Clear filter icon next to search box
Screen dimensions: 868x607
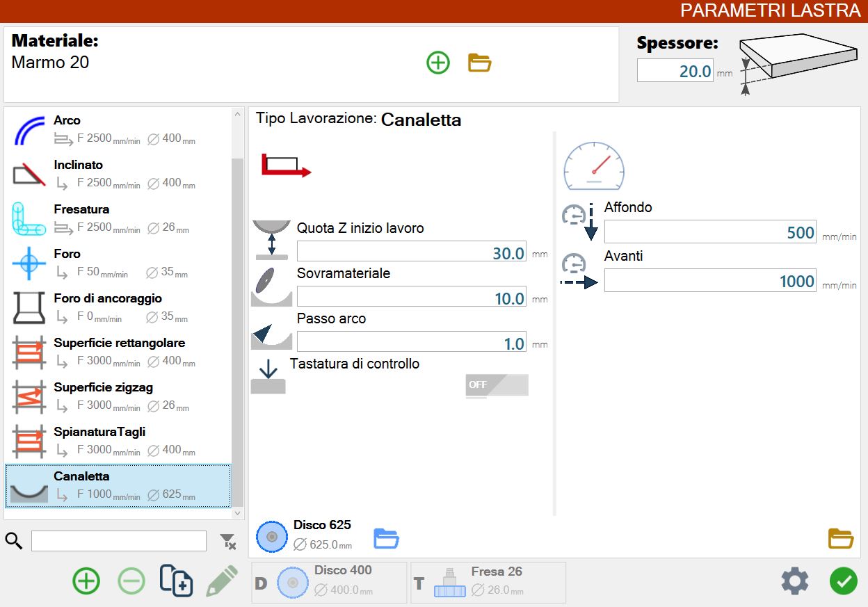227,541
